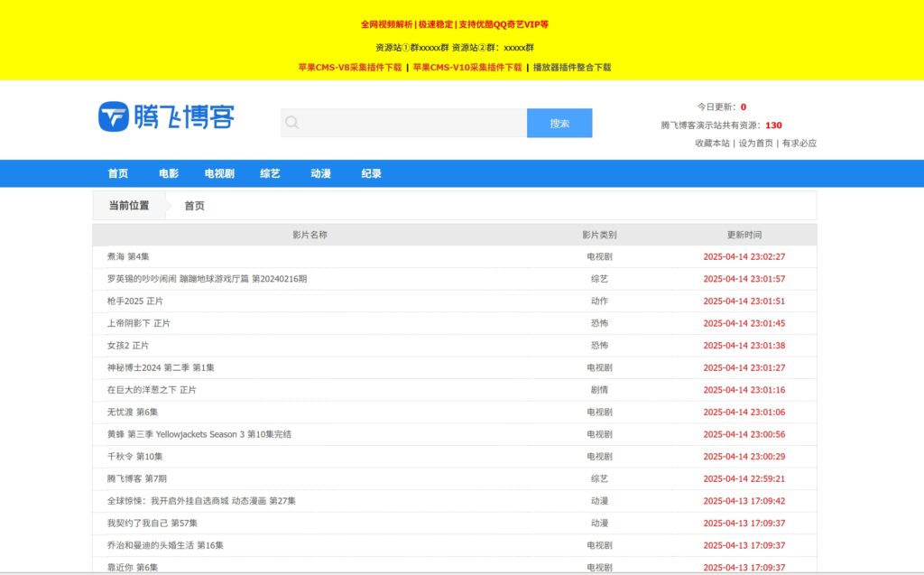
Task: Click 首页 in the breadcrumb bar
Action: pos(194,206)
